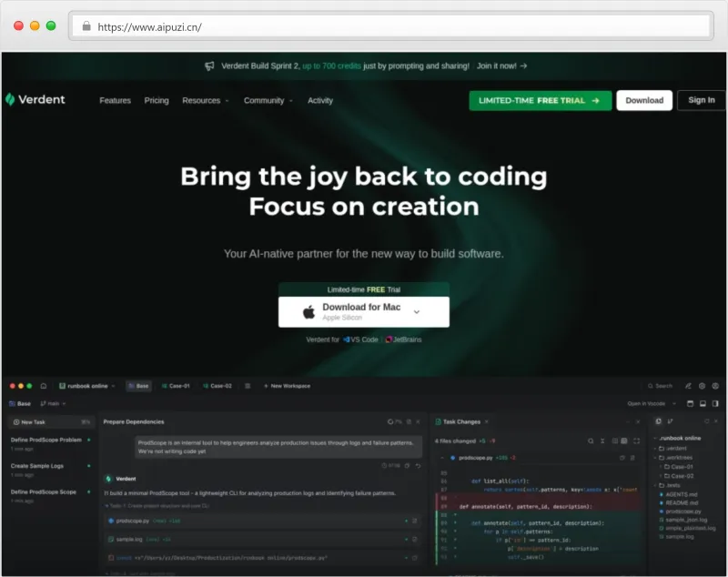Click the settings gear in app preview
Image resolution: width=728 pixels, height=577 pixels.
click(x=702, y=386)
